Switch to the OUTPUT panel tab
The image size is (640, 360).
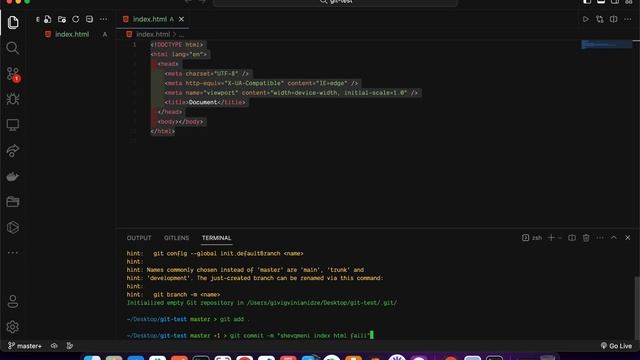(x=139, y=238)
